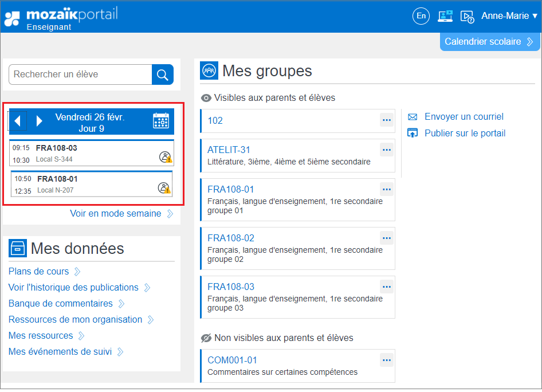Open the calendar icon in the schedule header
Image resolution: width=542 pixels, height=392 pixels.
tap(160, 120)
